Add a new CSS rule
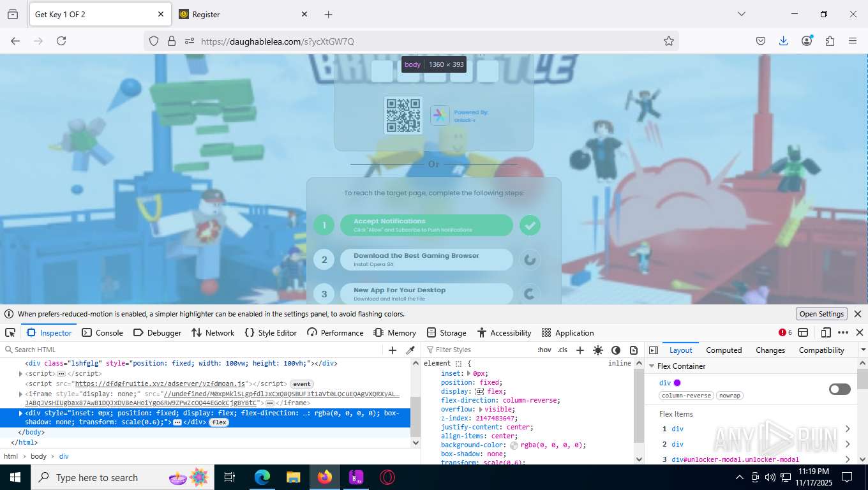Image resolution: width=868 pixels, height=490 pixels. pos(580,350)
